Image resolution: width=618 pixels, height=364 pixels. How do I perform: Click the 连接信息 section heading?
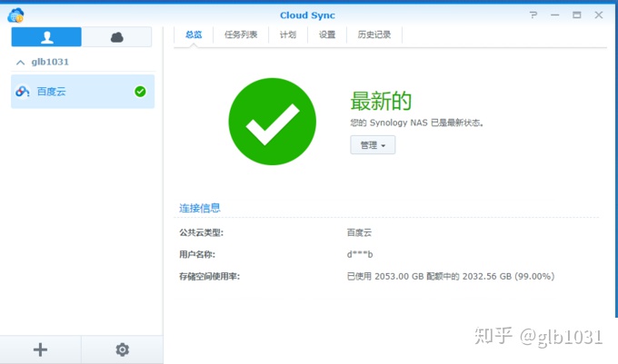click(200, 208)
